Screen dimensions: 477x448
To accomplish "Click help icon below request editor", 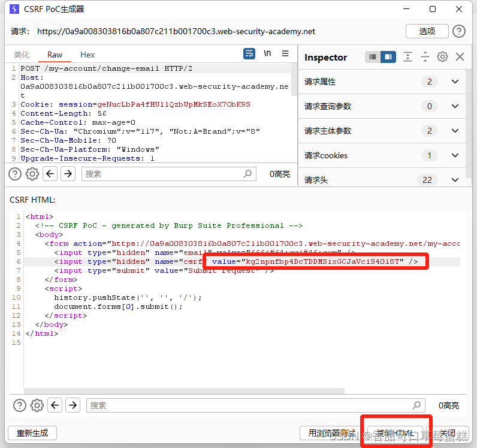I will (14, 174).
